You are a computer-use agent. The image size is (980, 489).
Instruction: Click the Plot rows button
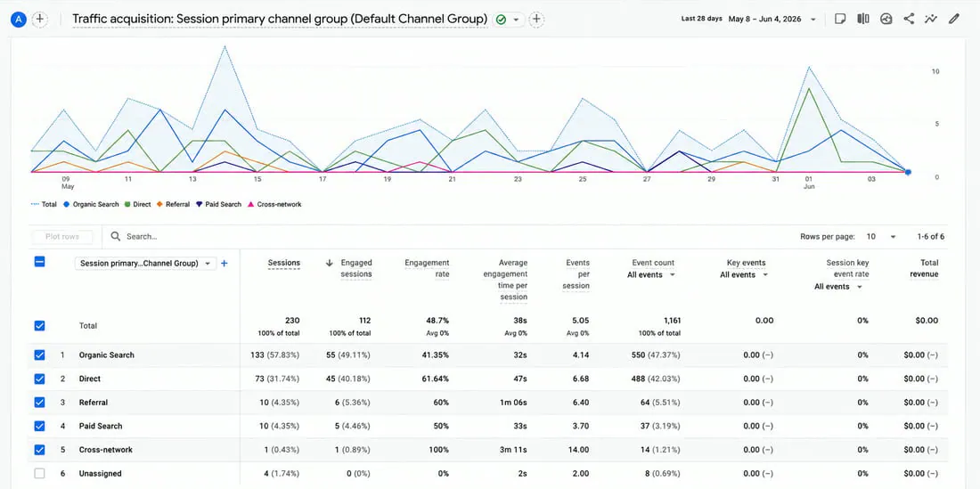61,237
